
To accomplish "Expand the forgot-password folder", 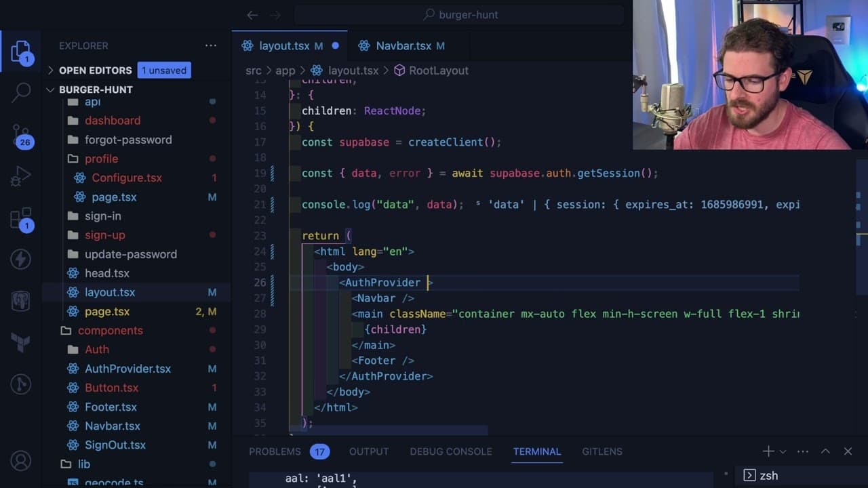I will 128,140.
